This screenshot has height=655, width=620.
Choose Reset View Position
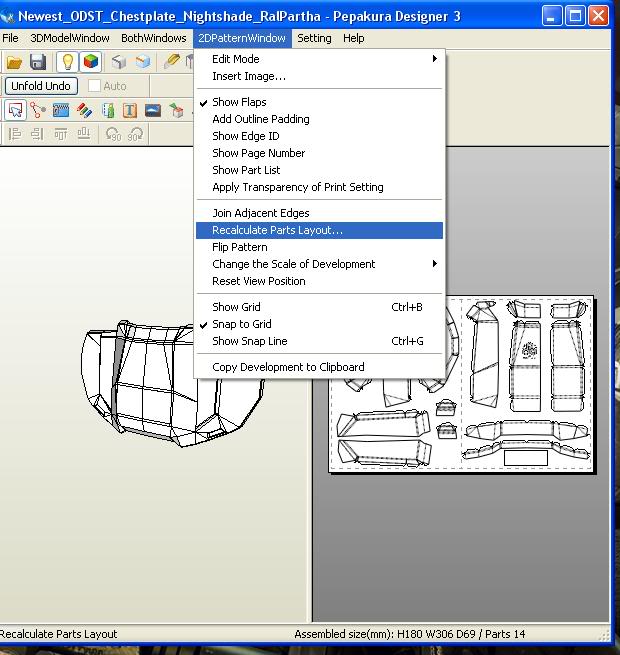(319, 281)
